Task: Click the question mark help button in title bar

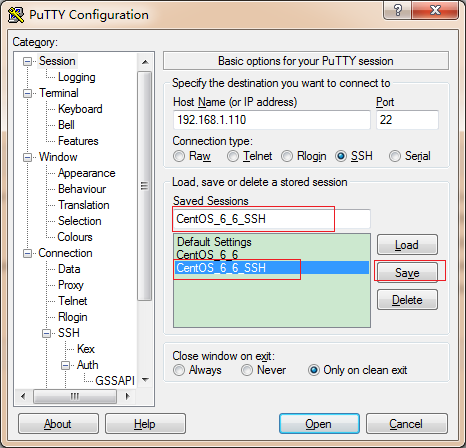Action: coord(398,10)
